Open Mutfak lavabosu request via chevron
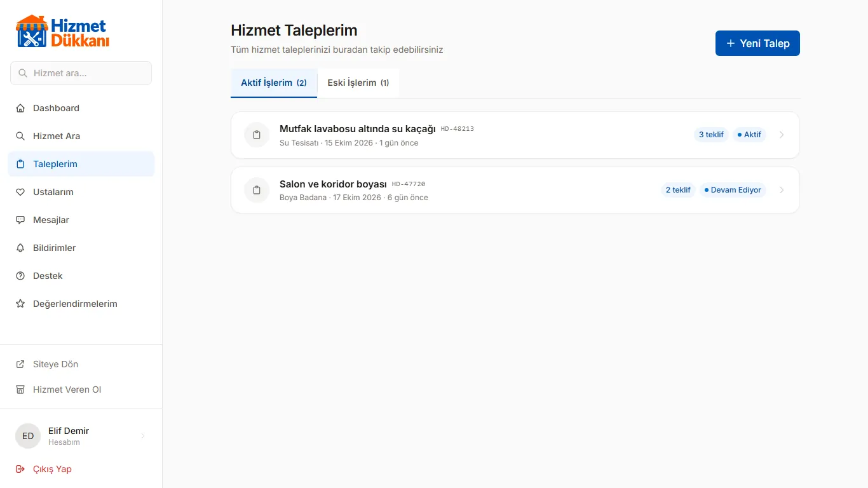This screenshot has height=488, width=868. click(782, 135)
